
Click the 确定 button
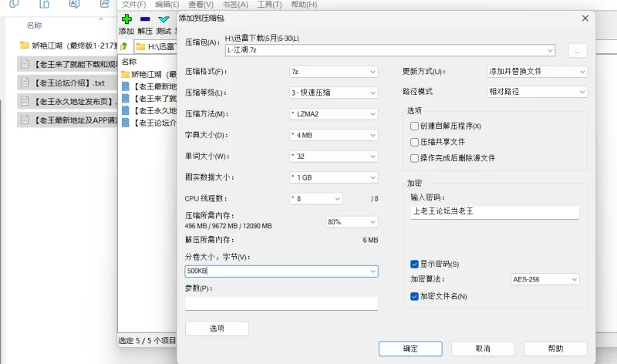point(410,349)
